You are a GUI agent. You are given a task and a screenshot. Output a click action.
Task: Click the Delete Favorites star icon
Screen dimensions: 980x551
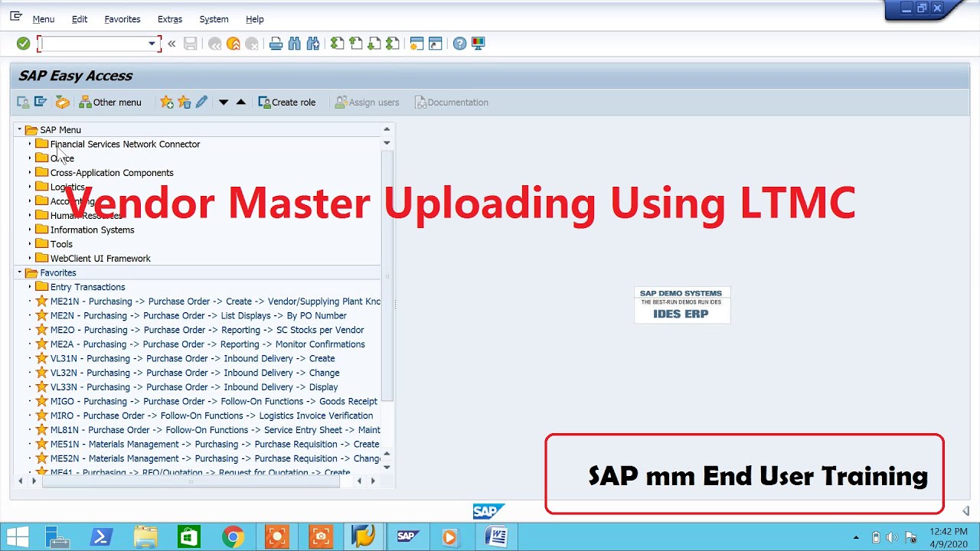[184, 102]
